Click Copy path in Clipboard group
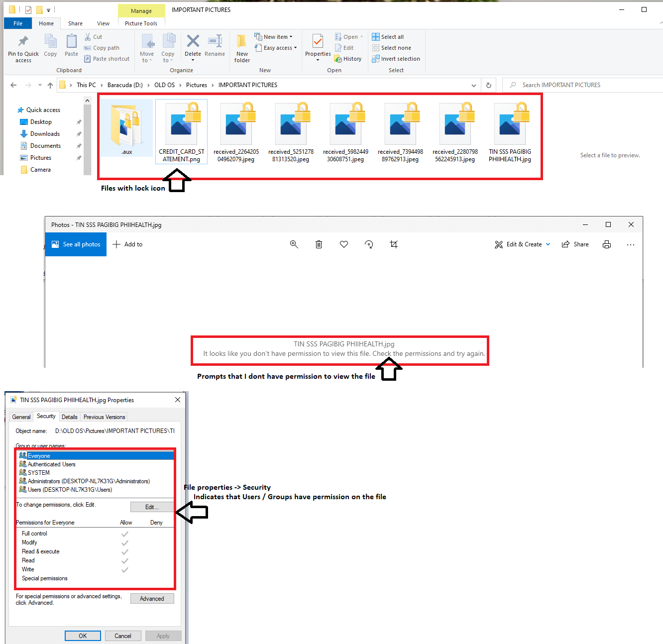This screenshot has width=663, height=644. click(x=102, y=48)
